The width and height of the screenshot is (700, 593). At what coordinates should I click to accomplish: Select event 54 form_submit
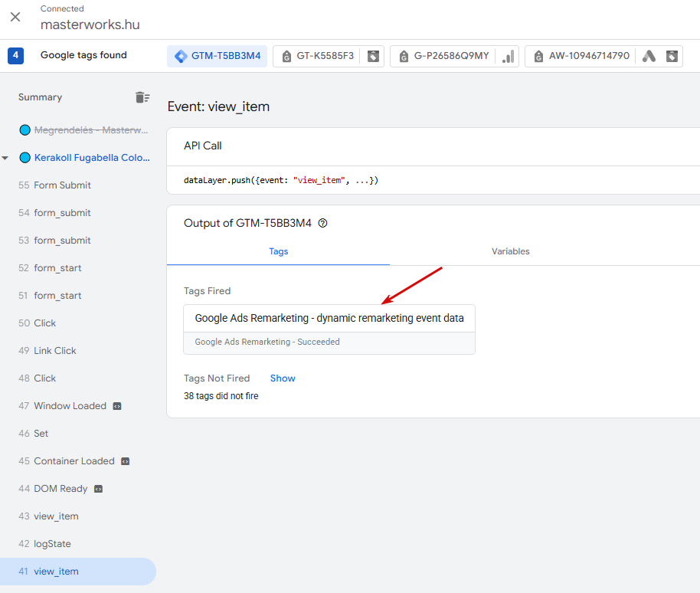point(54,213)
